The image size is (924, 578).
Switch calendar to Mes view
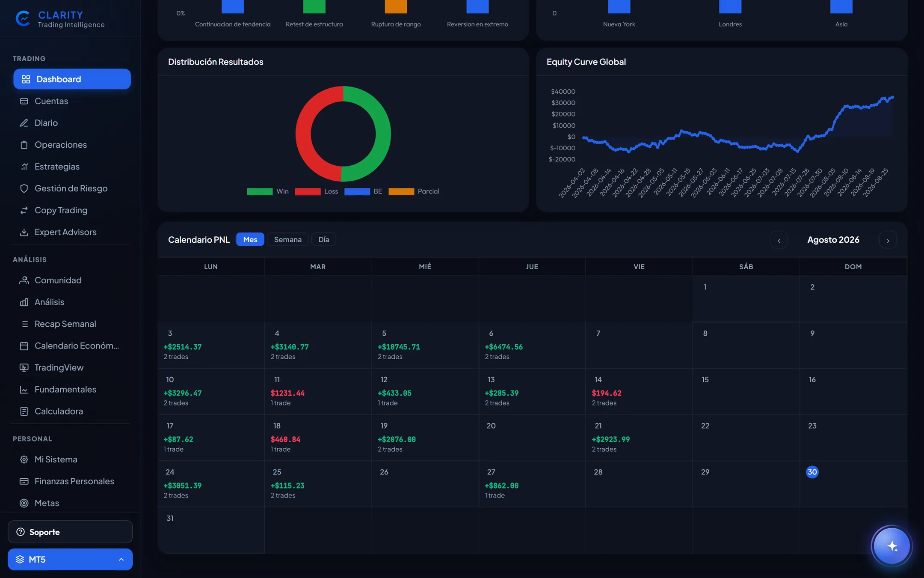[250, 239]
